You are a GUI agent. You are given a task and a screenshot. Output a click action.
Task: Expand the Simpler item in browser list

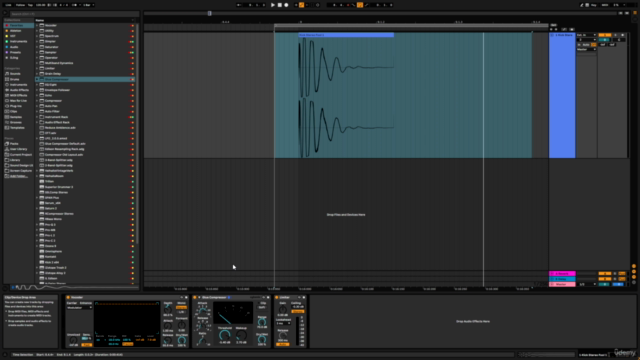tap(37, 41)
